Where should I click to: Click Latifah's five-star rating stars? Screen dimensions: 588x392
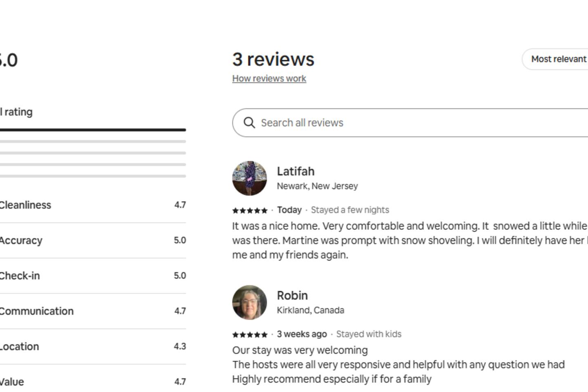[x=249, y=211]
